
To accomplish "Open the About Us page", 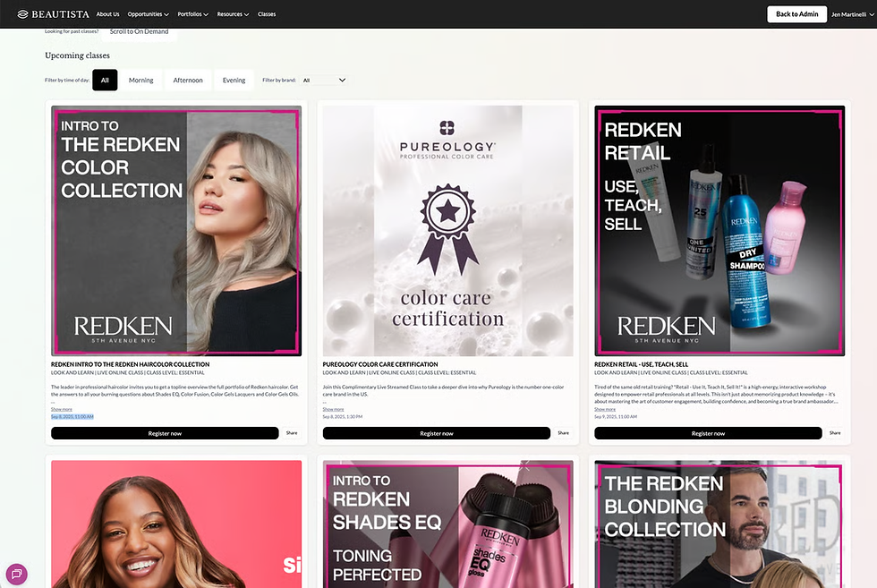I will click(x=107, y=14).
